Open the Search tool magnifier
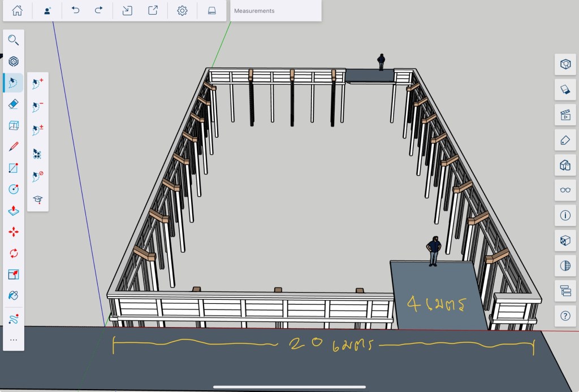 [x=14, y=40]
